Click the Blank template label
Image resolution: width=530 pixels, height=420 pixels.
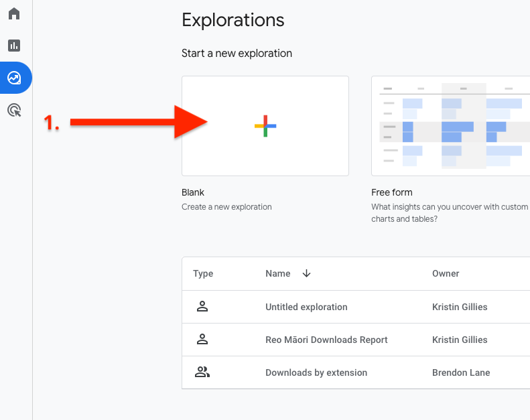193,192
